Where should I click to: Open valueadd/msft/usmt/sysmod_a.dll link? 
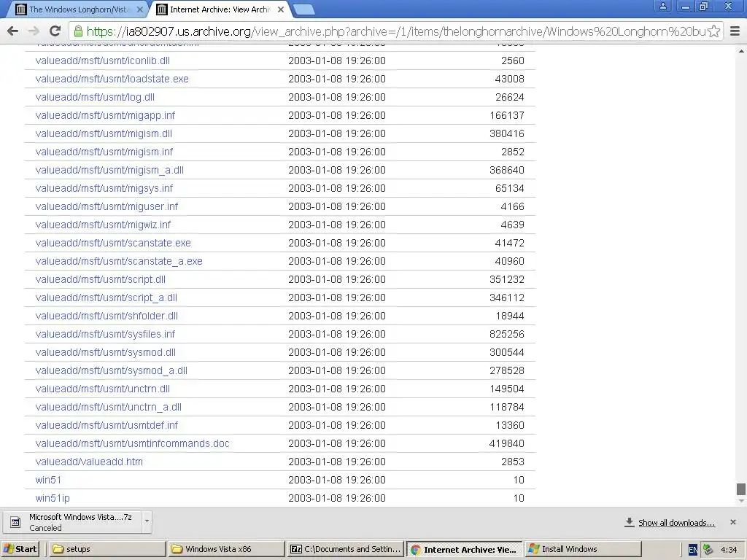(x=112, y=370)
